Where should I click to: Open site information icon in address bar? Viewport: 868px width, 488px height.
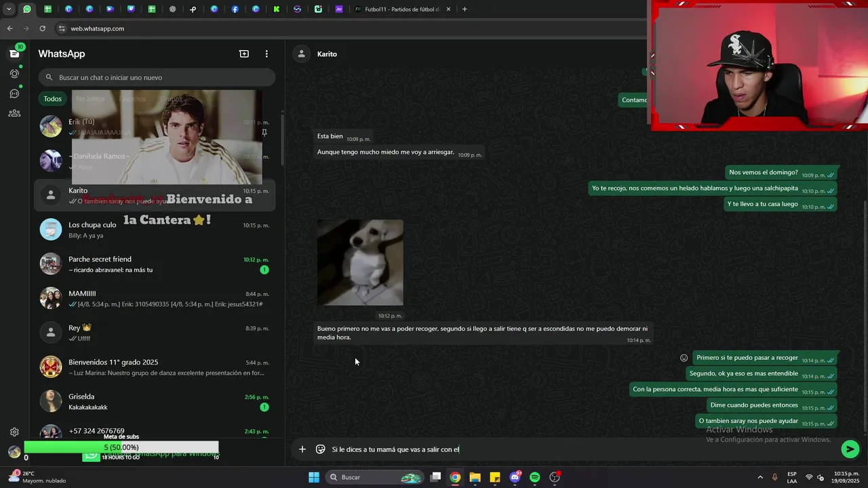[x=62, y=28]
